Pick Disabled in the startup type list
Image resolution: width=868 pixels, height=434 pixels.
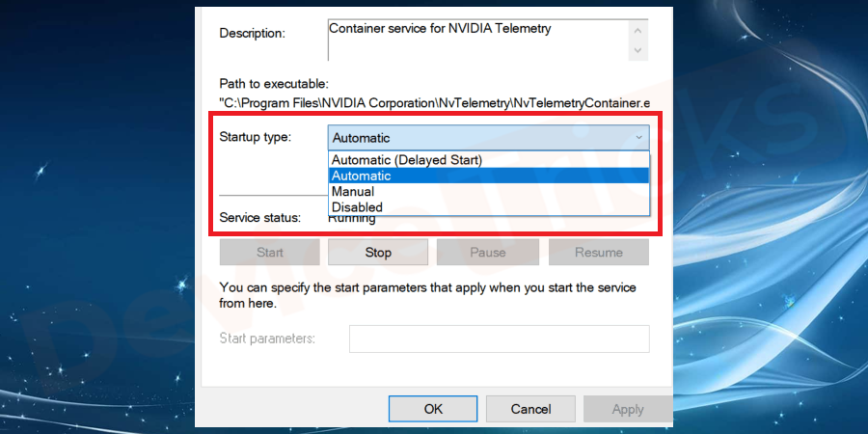357,206
